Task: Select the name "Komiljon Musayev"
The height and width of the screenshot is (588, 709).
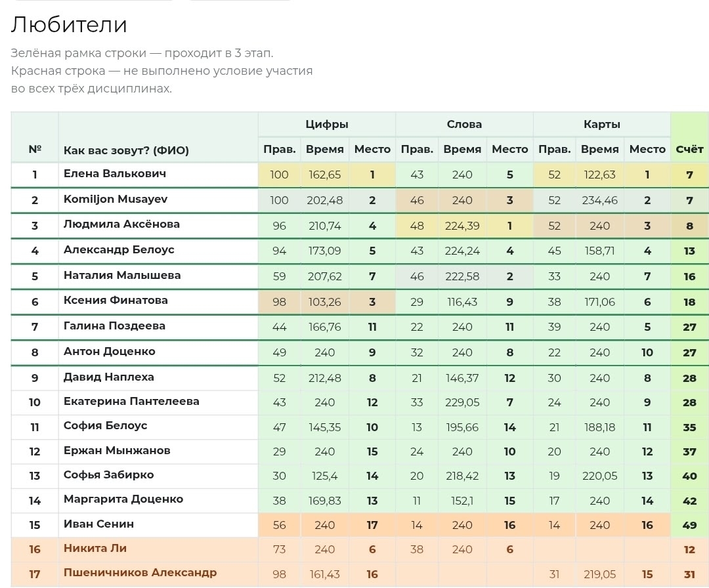Action: coord(116,199)
